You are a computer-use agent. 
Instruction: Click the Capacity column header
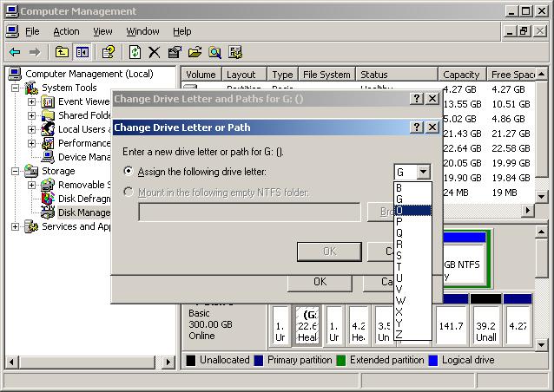(461, 75)
